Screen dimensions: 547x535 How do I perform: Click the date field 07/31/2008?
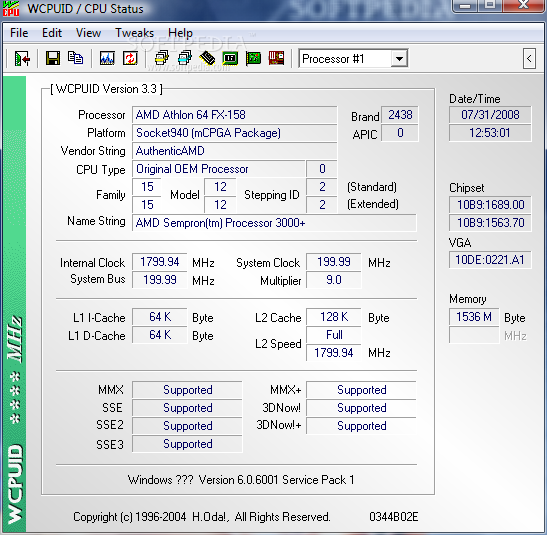tap(490, 115)
